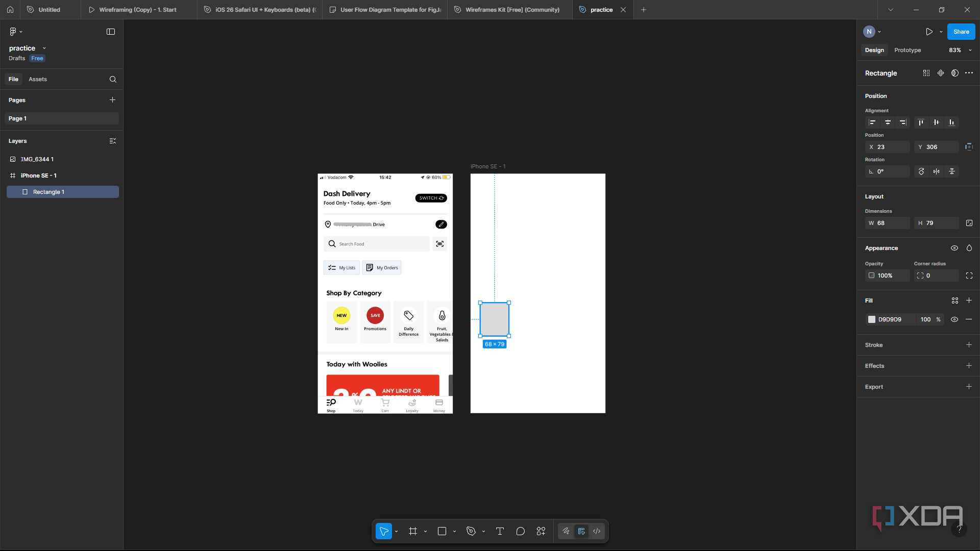
Task: Align horizontal centers
Action: coord(888,122)
